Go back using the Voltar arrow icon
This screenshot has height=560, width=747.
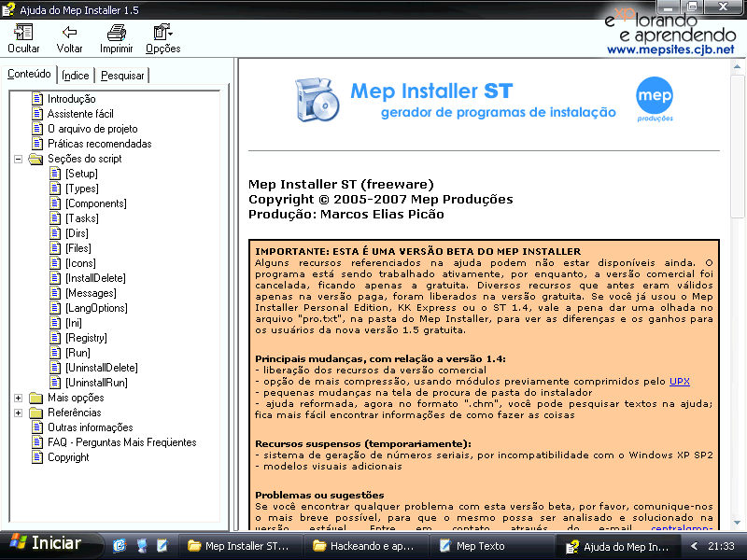point(69,32)
